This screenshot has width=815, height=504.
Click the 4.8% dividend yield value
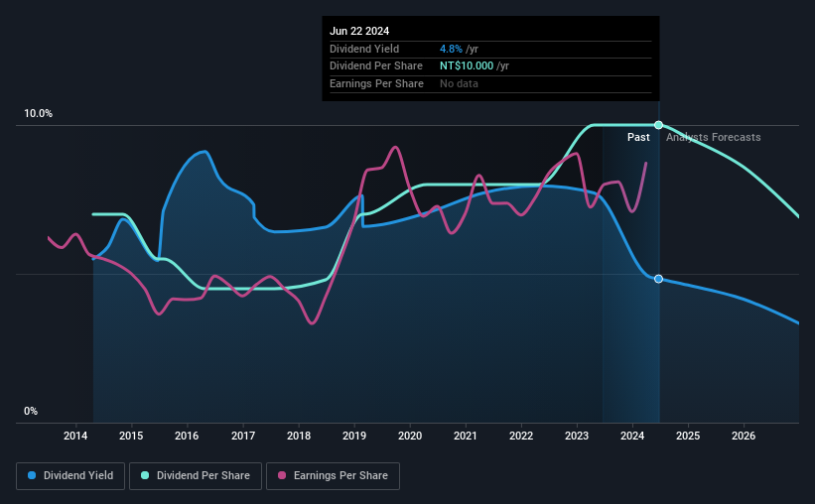pyautogui.click(x=451, y=49)
